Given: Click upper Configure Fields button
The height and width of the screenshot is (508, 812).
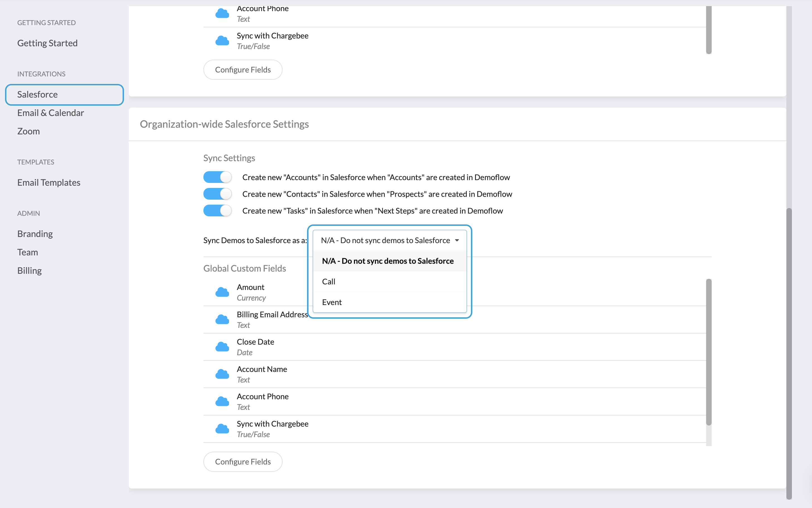Looking at the screenshot, I should (x=243, y=69).
